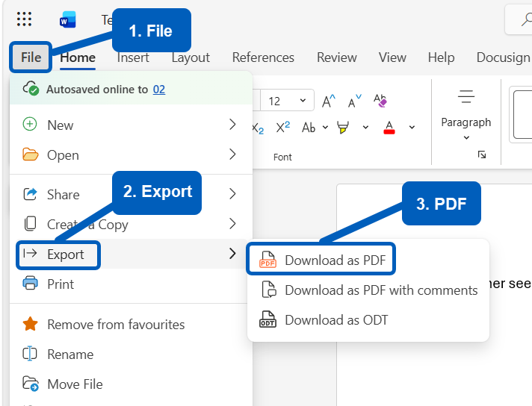Open the font colour dropdown arrow
This screenshot has height=406, width=532.
click(x=412, y=128)
